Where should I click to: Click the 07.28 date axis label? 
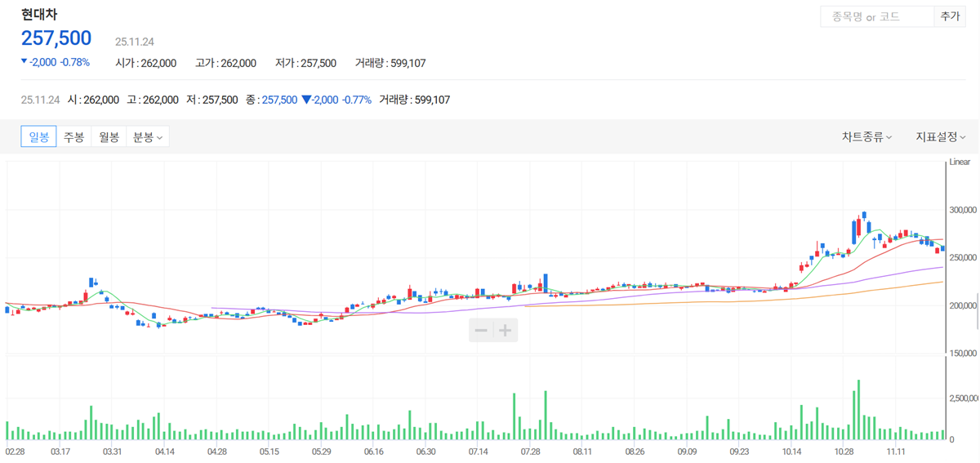[530, 452]
